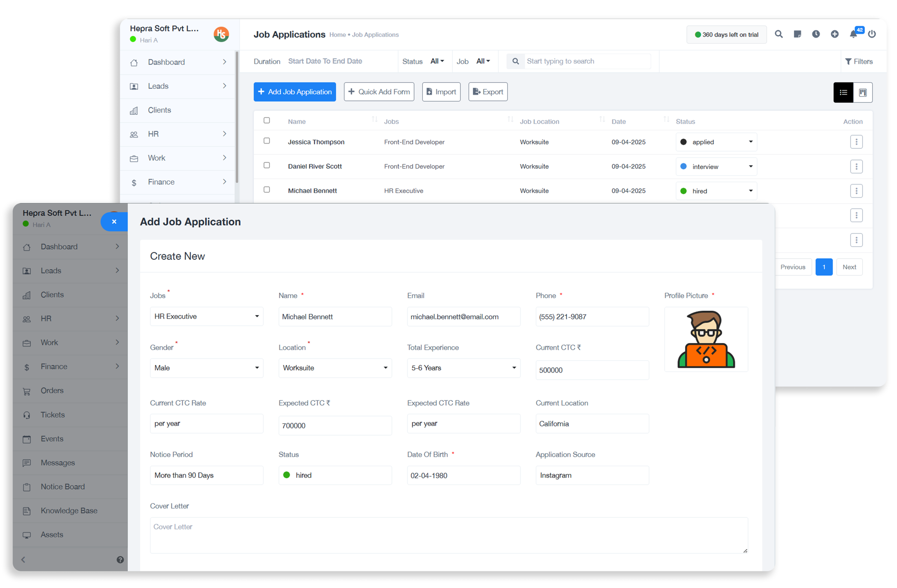This screenshot has height=588, width=897.
Task: Open Notice Board in the front sidebar
Action: [x=70, y=487]
